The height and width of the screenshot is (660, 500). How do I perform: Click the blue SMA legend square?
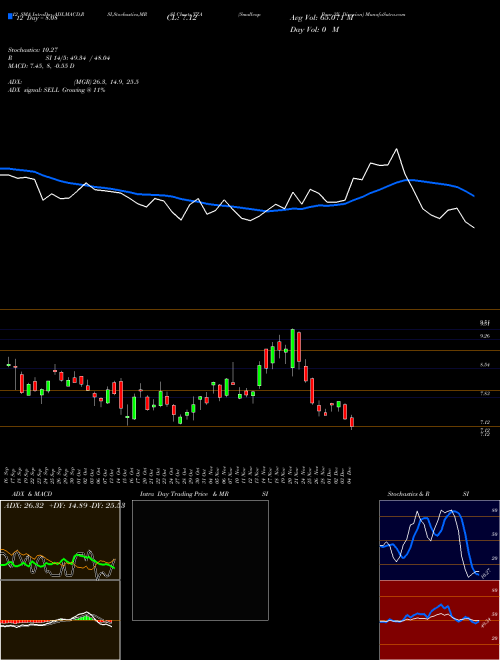point(10,16)
